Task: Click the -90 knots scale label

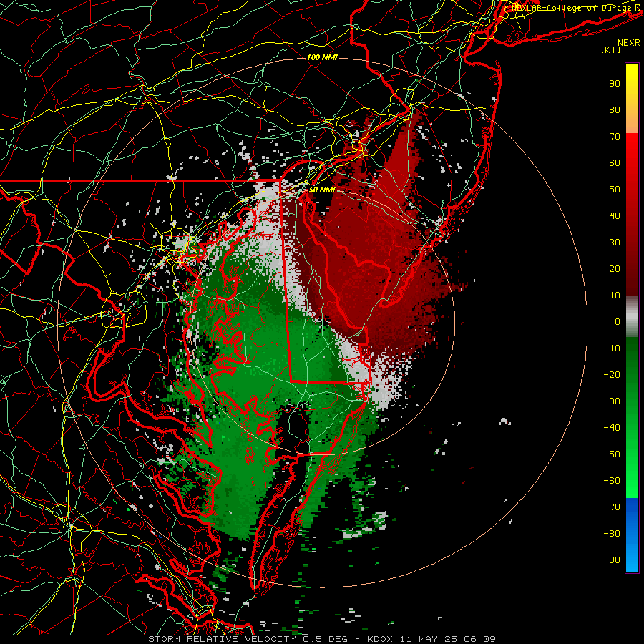Action: click(612, 560)
